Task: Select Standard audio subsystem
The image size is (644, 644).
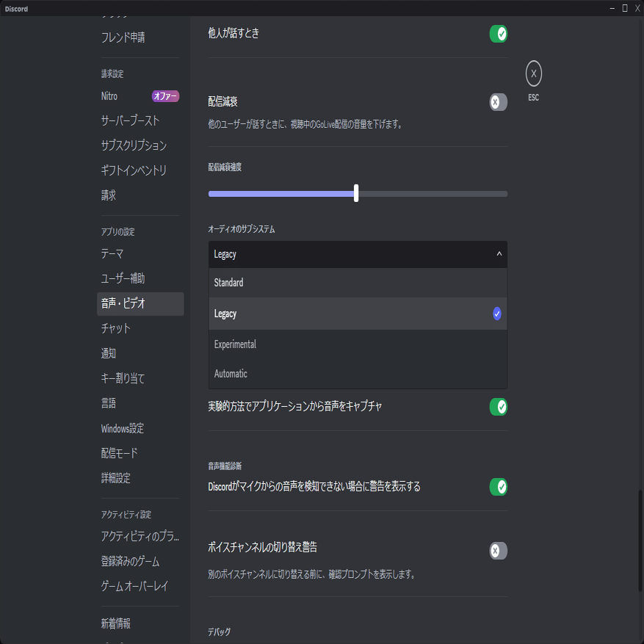Action: tap(358, 282)
